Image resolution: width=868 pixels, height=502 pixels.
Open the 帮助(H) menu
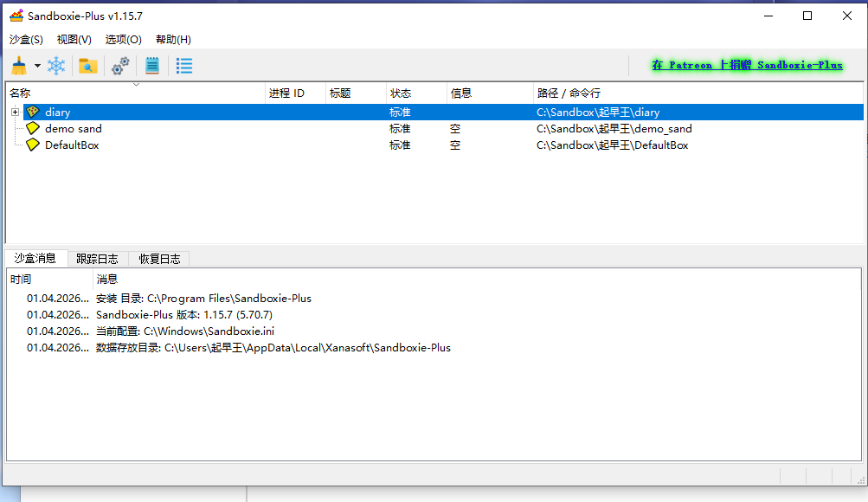tap(173, 39)
